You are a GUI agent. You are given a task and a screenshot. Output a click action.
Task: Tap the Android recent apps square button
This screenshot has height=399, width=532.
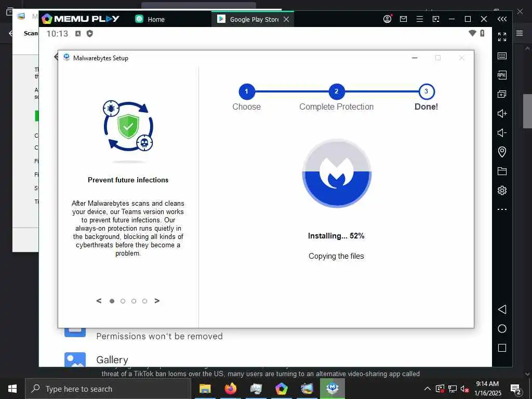tap(502, 348)
